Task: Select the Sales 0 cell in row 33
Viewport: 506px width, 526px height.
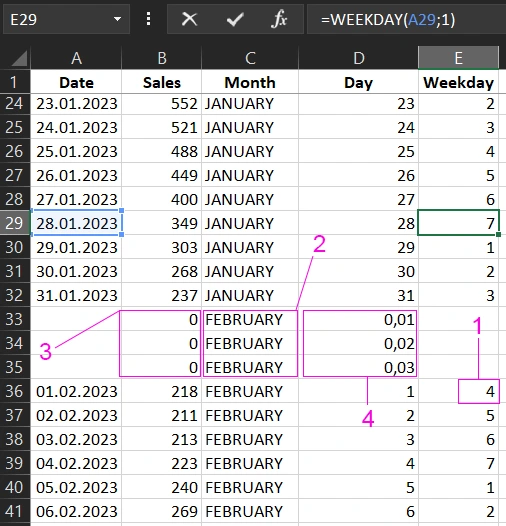Action: [x=162, y=319]
